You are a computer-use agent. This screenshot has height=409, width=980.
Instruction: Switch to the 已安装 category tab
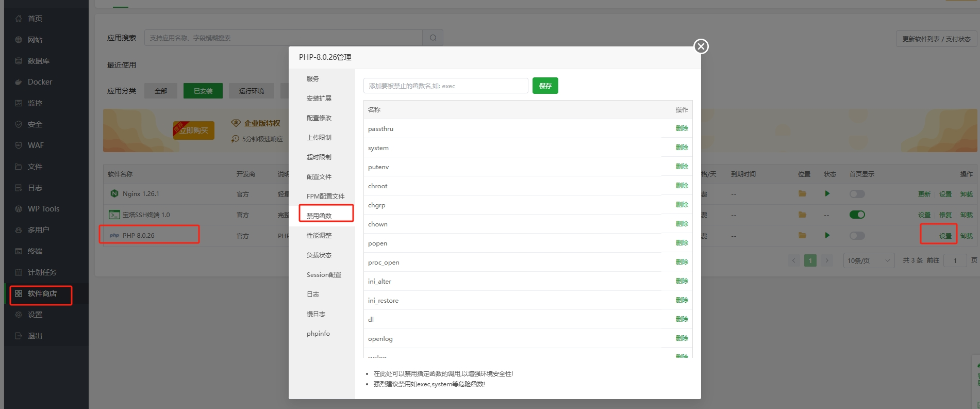pyautogui.click(x=203, y=91)
